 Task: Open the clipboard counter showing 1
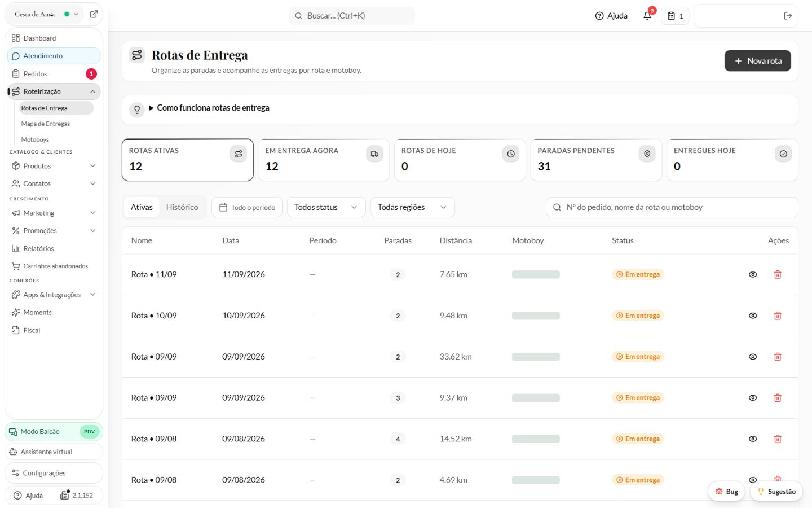pos(675,16)
